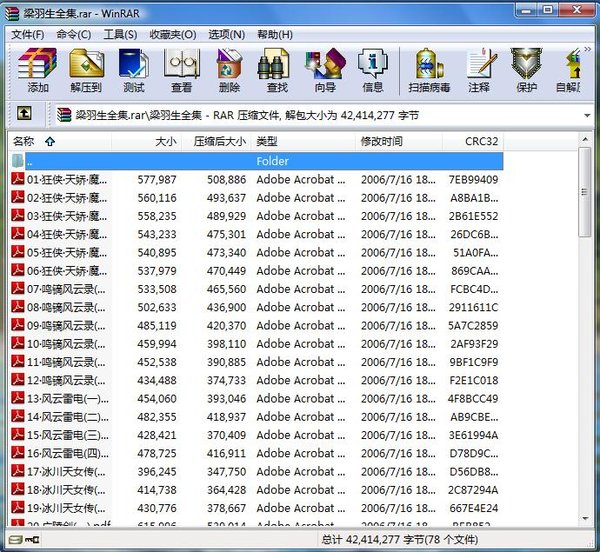Click PDF icon of 17·冰川天女传 file
This screenshot has width=600, height=552.
18,471
